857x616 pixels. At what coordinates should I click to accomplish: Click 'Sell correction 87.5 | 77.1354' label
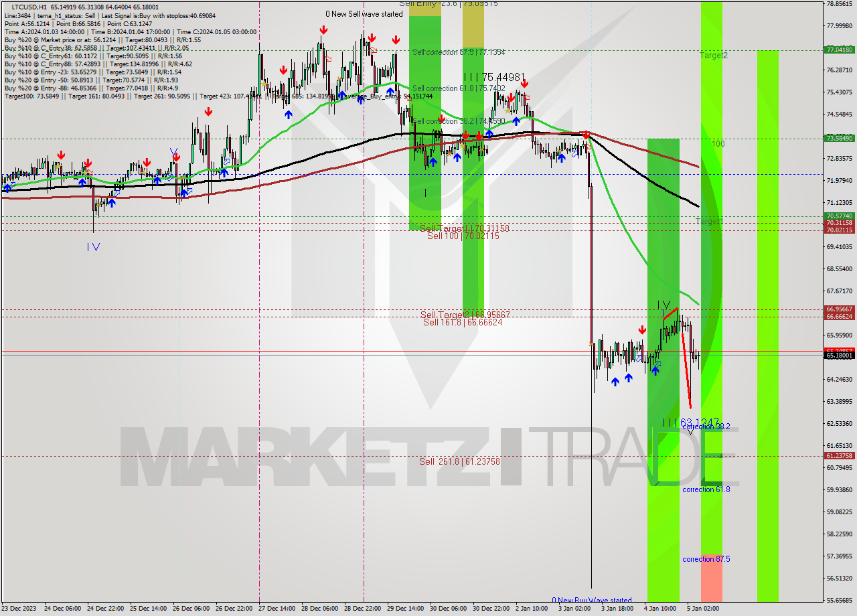pos(459,52)
